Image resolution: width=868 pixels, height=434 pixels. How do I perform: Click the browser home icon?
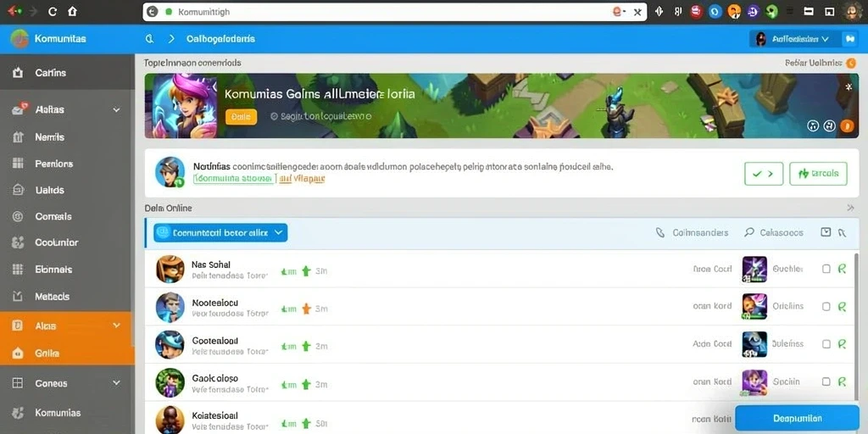(72, 11)
